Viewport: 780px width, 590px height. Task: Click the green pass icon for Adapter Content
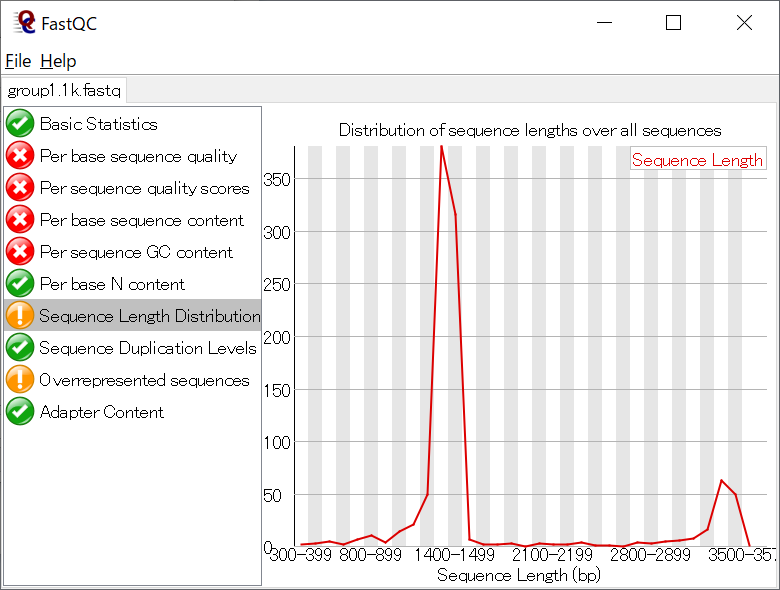click(x=20, y=411)
